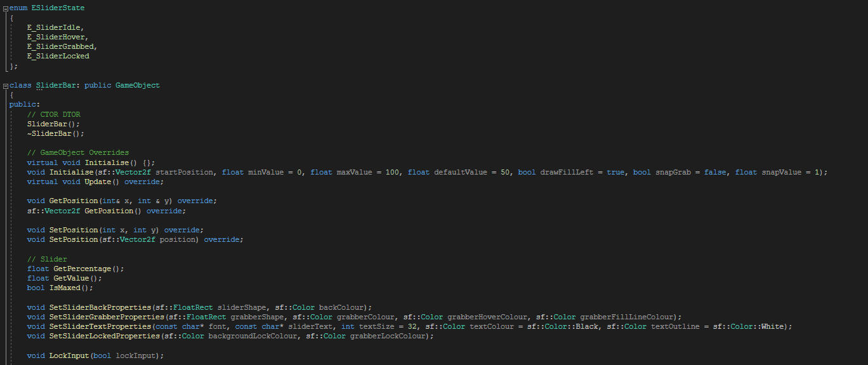Click the GameObject base class name
This screenshot has height=365, width=868.
(x=138, y=85)
